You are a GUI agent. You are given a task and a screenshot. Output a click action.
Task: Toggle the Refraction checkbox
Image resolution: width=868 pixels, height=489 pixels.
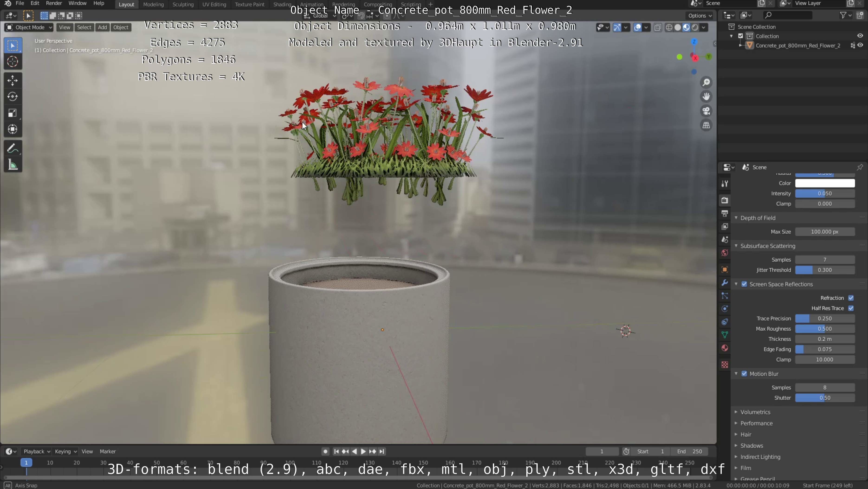[x=851, y=298]
